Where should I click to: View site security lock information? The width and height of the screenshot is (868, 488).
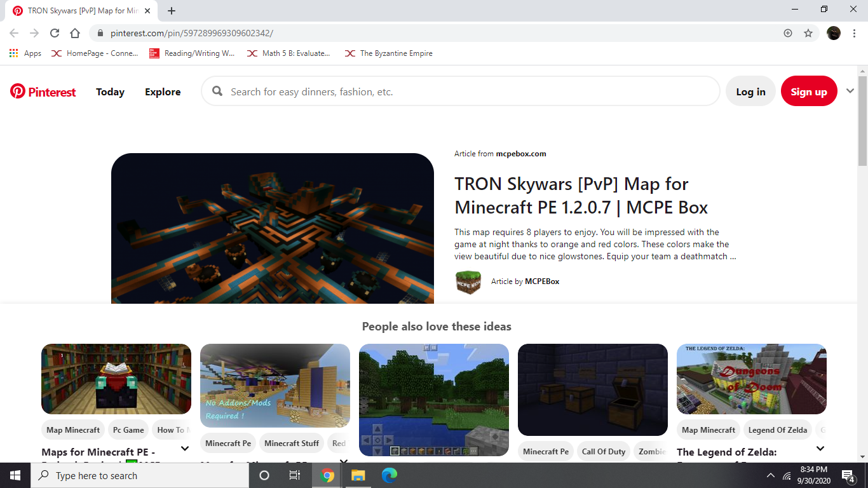click(x=100, y=33)
